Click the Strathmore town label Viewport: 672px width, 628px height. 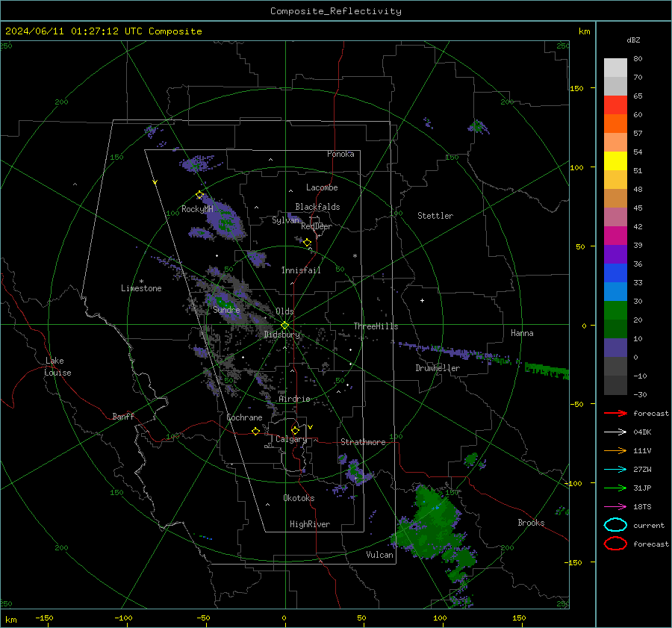click(363, 442)
